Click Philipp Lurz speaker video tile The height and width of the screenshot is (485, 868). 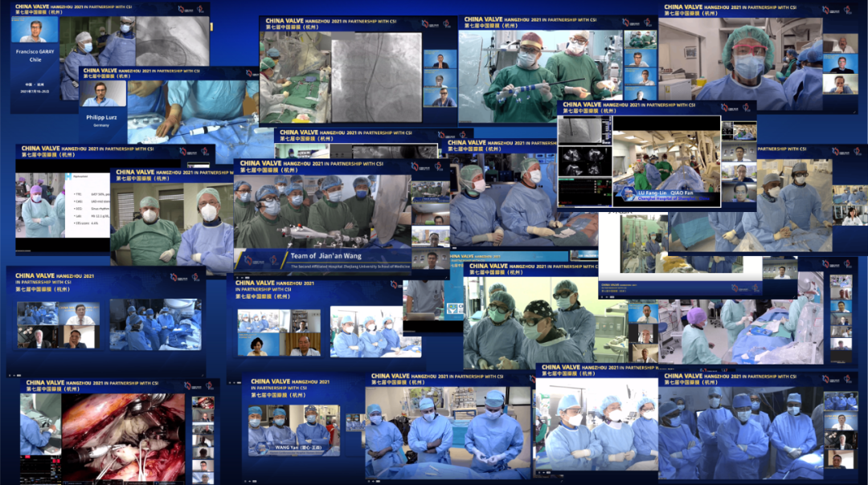click(104, 93)
